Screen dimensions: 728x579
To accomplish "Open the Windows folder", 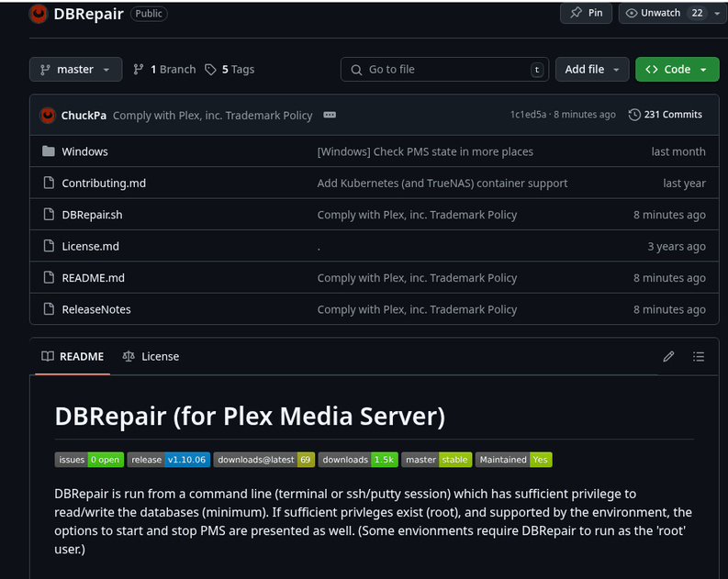I will click(x=85, y=151).
